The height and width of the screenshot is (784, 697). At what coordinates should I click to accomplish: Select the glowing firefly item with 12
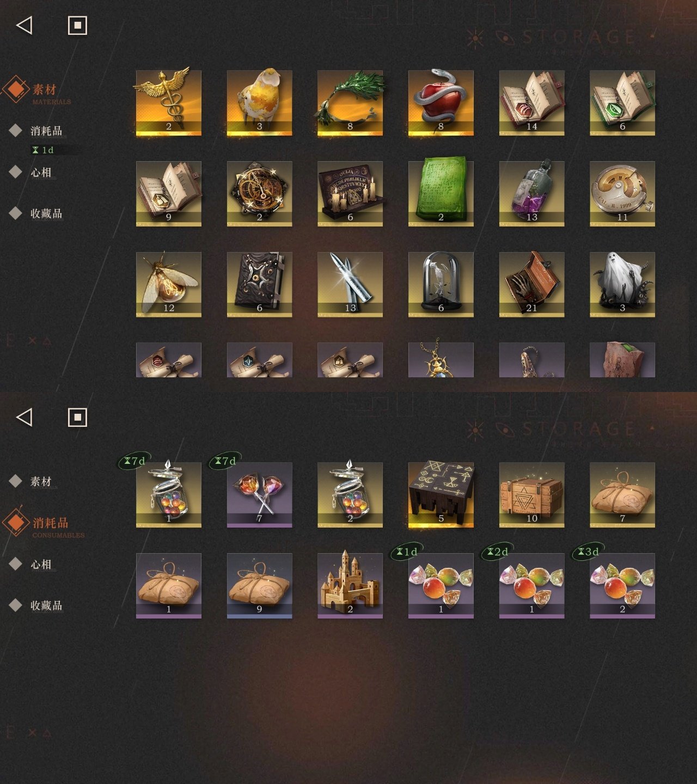[169, 284]
